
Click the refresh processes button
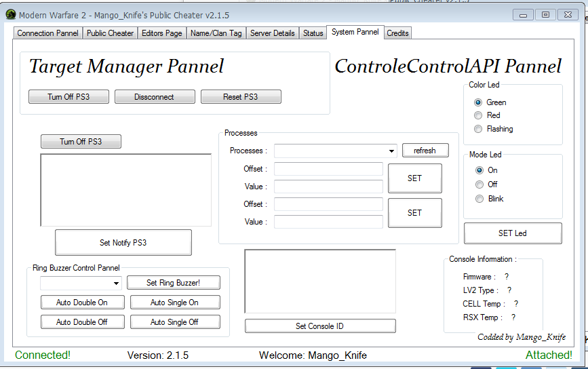click(425, 151)
